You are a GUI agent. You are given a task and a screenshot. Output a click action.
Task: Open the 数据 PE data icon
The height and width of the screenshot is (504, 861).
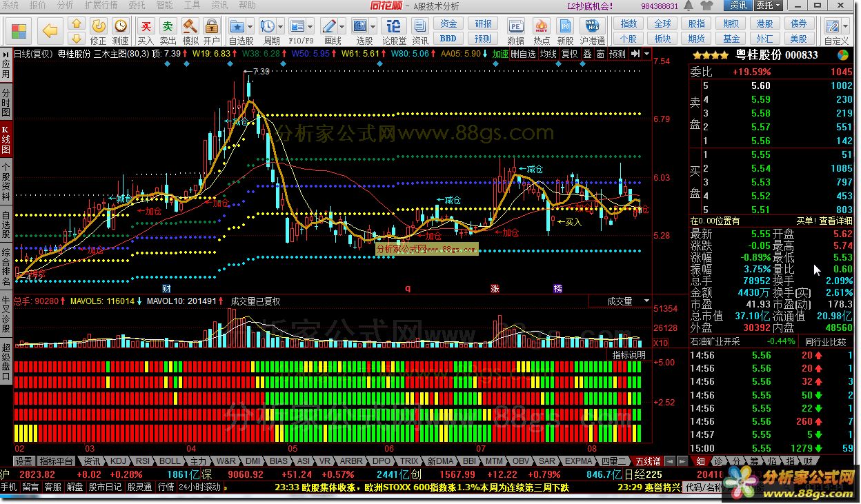point(515,26)
